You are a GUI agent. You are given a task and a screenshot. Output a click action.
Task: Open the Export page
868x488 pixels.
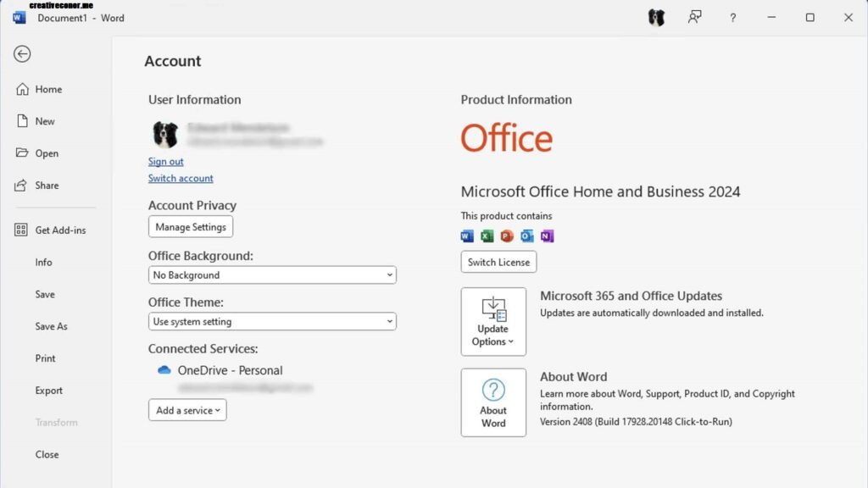click(48, 391)
